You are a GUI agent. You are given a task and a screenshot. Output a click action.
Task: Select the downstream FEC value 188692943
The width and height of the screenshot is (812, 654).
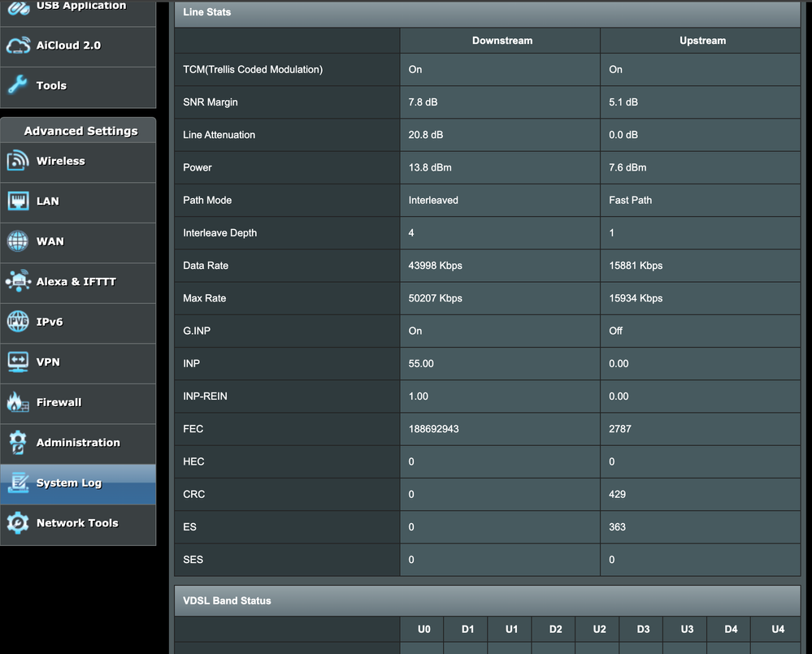tap(433, 429)
